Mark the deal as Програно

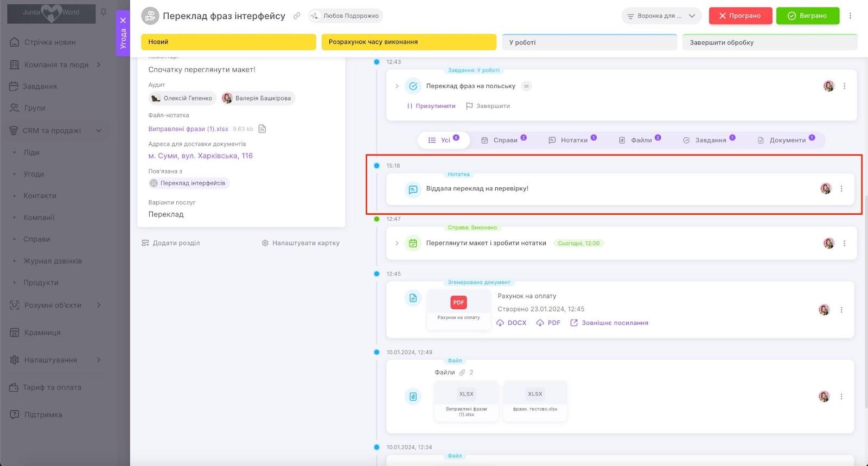(739, 16)
